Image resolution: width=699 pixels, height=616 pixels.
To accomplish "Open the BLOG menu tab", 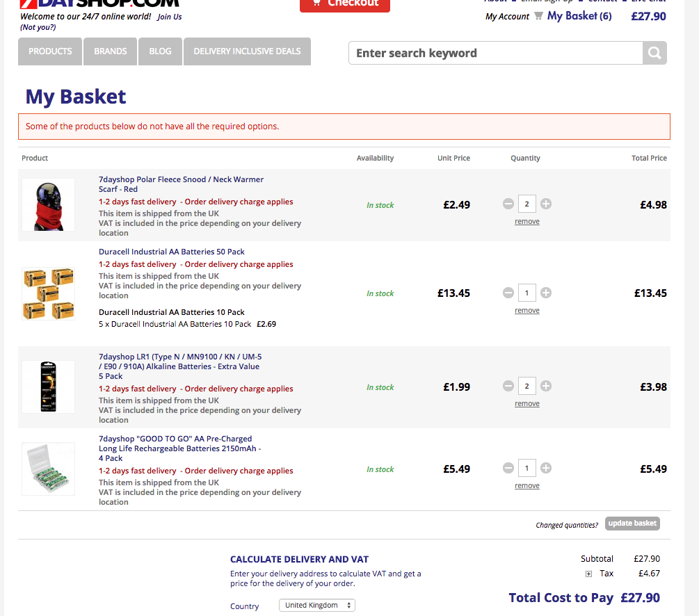I will (160, 51).
